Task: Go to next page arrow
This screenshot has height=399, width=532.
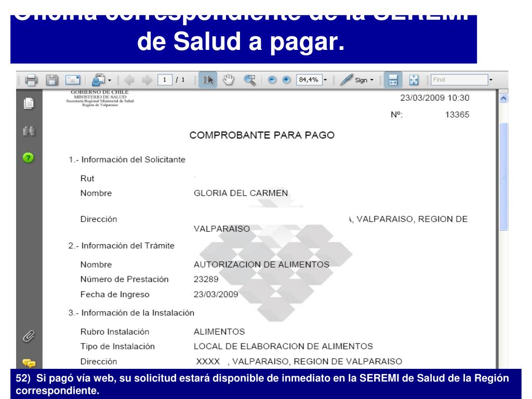Action: (x=147, y=80)
